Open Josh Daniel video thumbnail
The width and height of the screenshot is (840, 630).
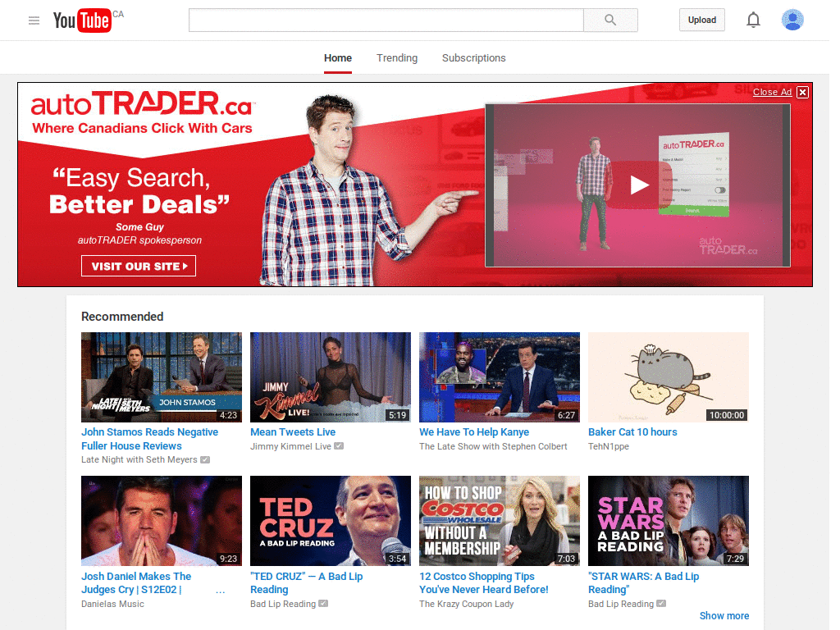coord(162,521)
